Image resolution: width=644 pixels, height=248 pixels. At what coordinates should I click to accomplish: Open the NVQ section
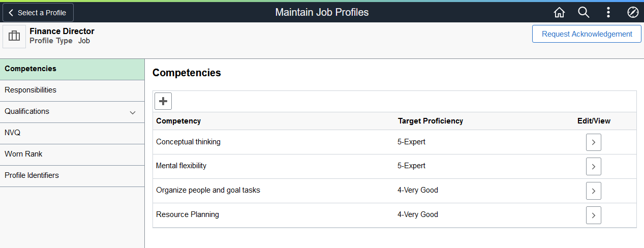(72, 133)
